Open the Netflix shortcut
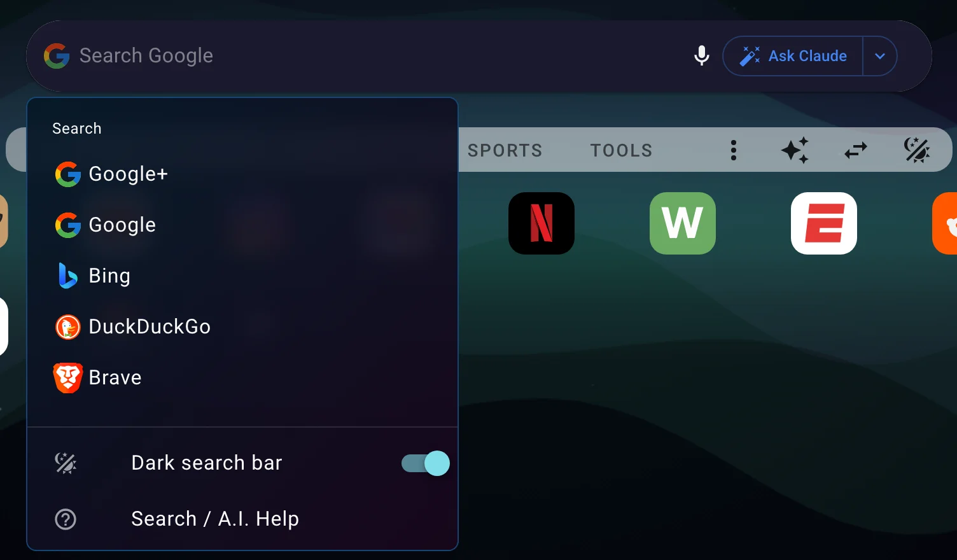Screen dimensions: 957x560 coord(541,223)
